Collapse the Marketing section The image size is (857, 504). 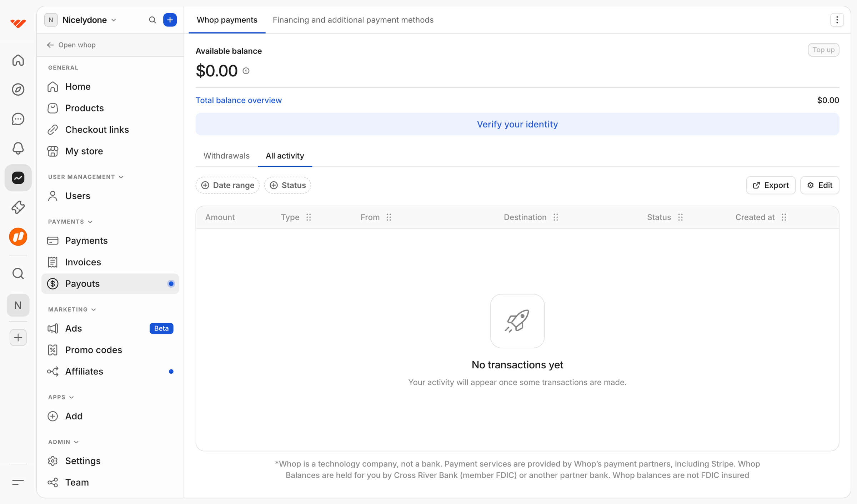tap(72, 309)
